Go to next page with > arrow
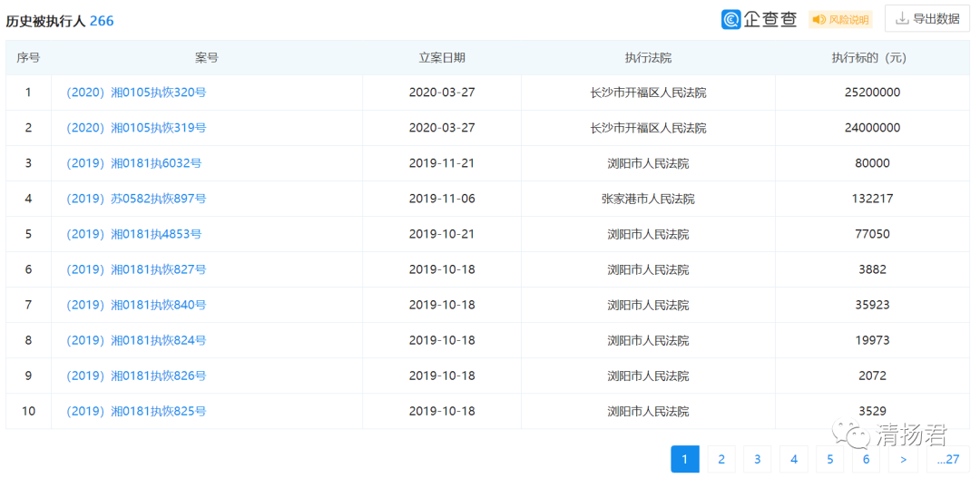This screenshot has width=980, height=478. coord(903,459)
